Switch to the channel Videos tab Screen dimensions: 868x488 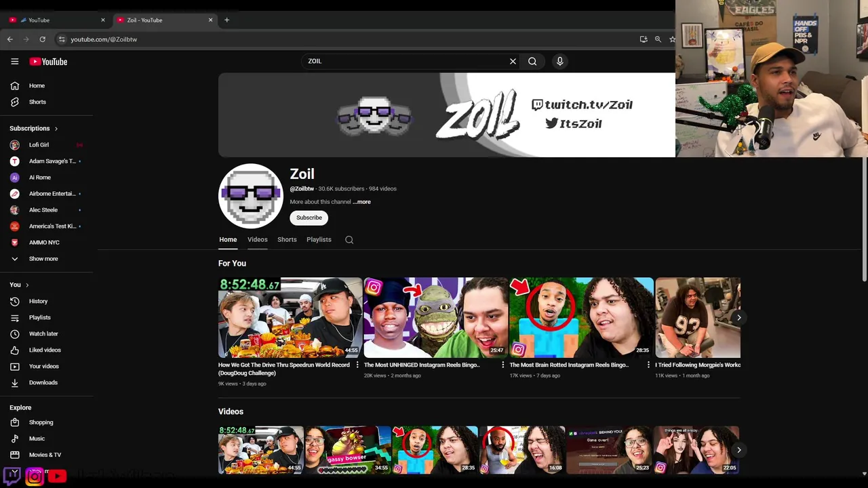click(257, 239)
